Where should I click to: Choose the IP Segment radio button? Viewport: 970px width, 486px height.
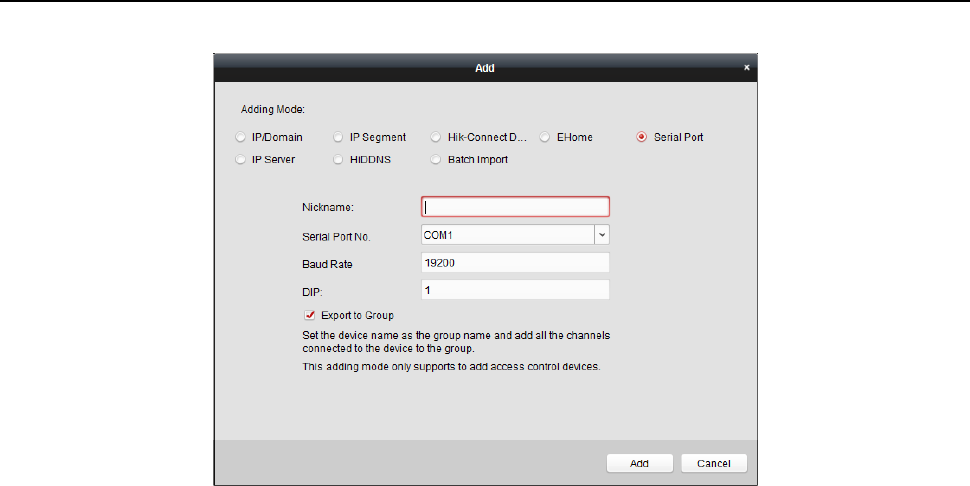click(x=339, y=137)
